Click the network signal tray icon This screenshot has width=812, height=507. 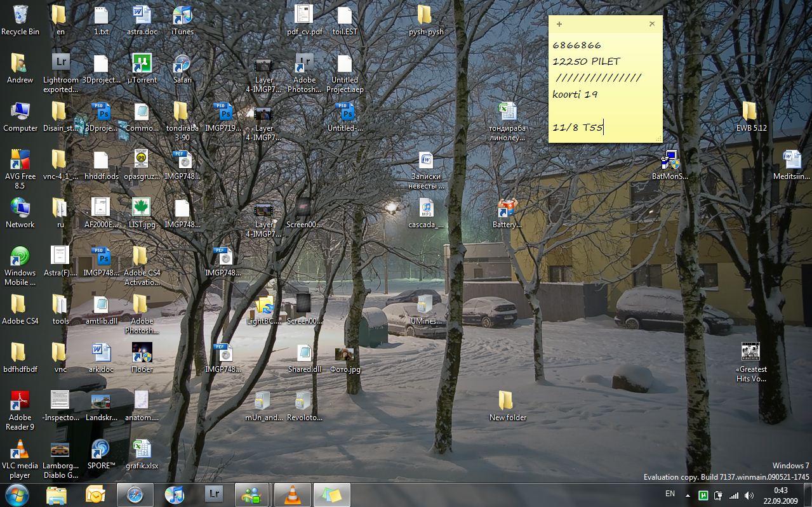pos(734,496)
